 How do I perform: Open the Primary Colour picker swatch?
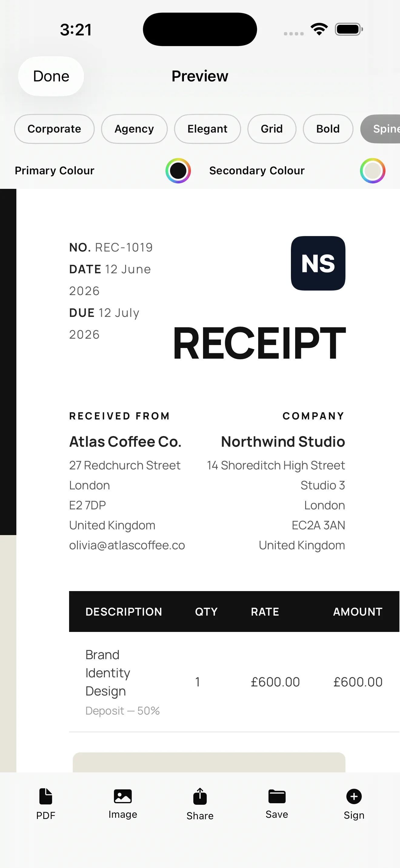point(178,170)
